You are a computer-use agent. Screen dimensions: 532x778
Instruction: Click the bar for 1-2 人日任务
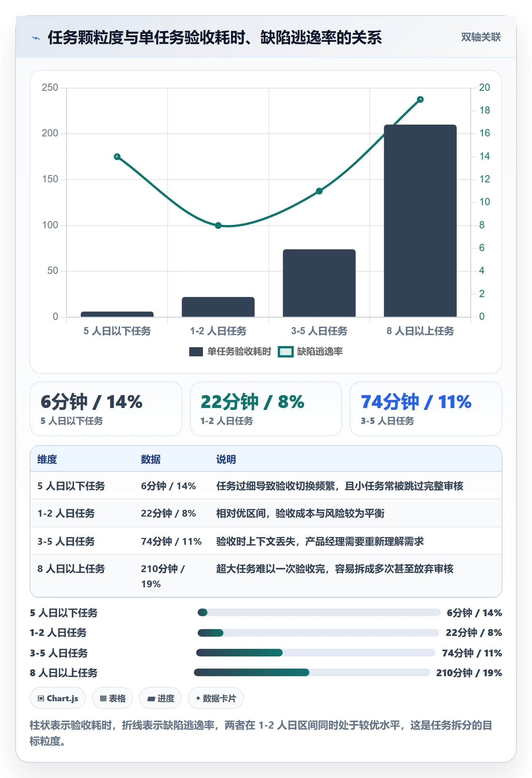pos(218,307)
